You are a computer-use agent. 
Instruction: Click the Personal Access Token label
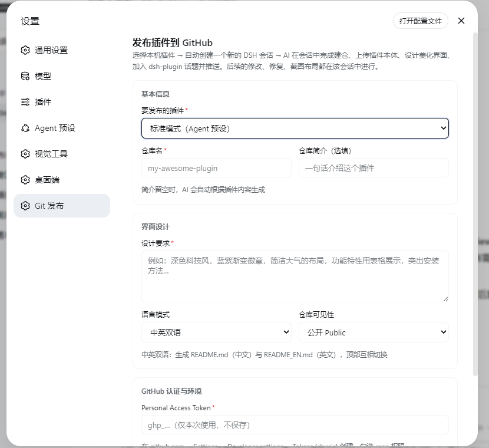176,408
